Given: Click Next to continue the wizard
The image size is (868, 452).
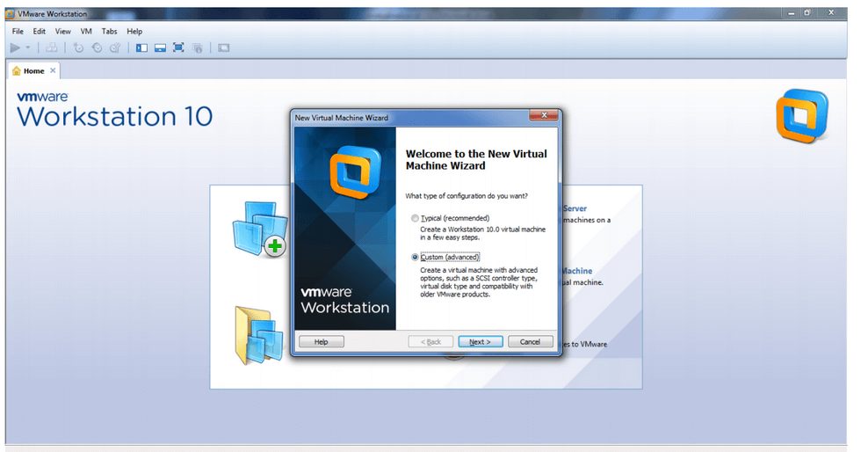Looking at the screenshot, I should [x=480, y=342].
